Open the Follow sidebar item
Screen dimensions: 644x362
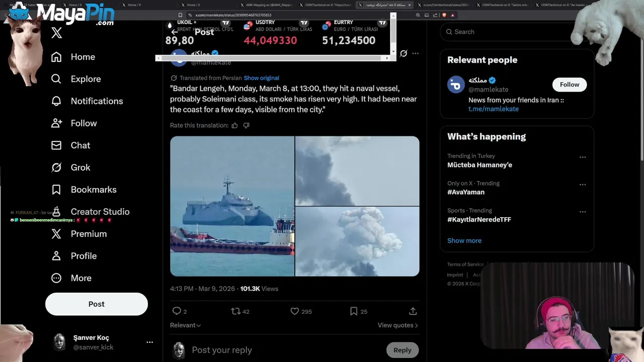coord(74,123)
